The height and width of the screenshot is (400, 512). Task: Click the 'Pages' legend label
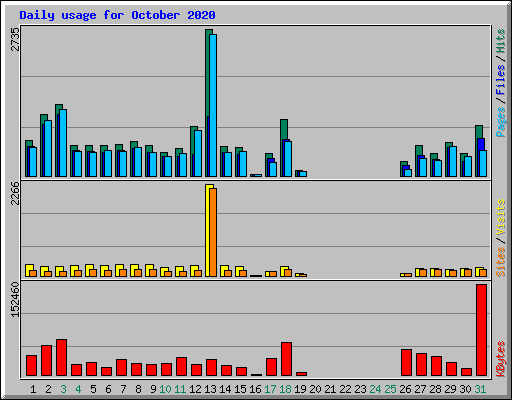pyautogui.click(x=501, y=122)
